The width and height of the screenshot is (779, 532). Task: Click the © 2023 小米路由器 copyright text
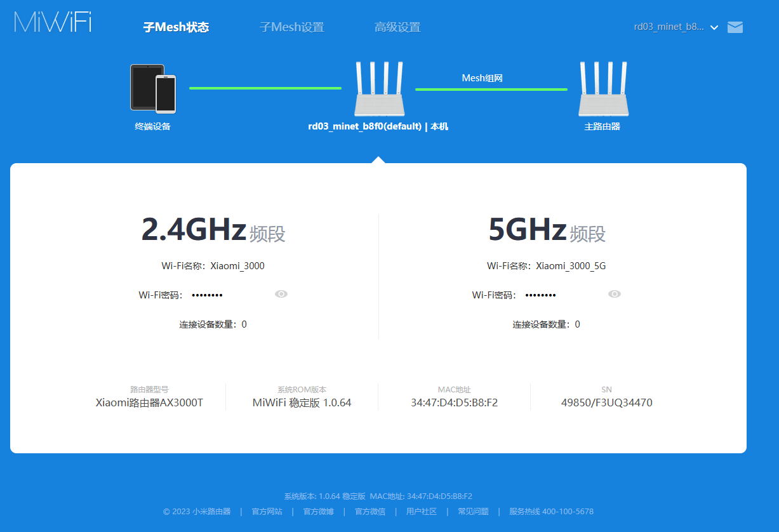point(197,511)
